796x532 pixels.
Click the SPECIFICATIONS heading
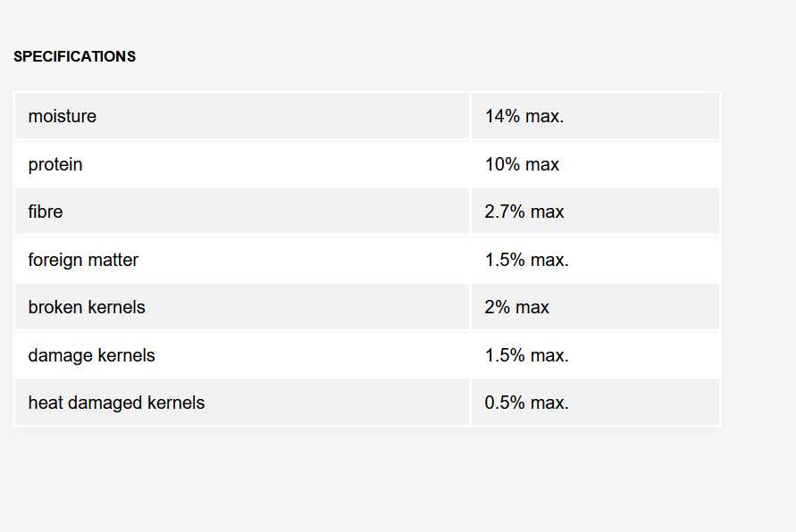[x=75, y=56]
